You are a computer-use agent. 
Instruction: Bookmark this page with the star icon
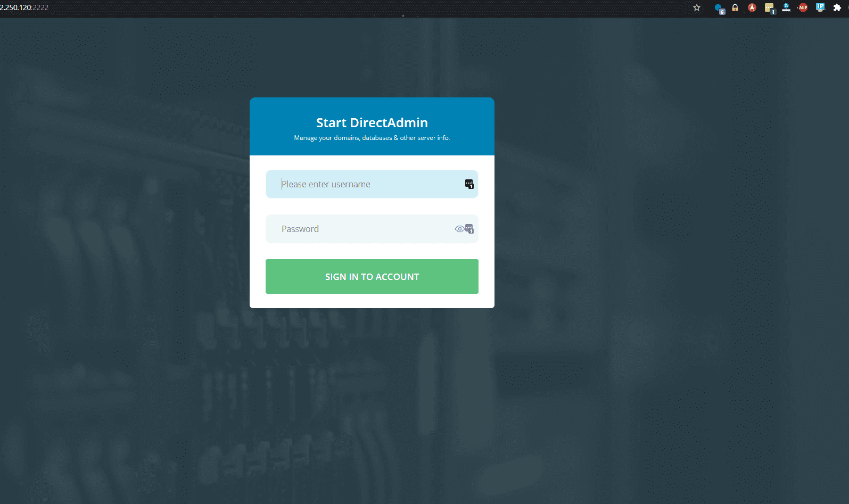[697, 7]
